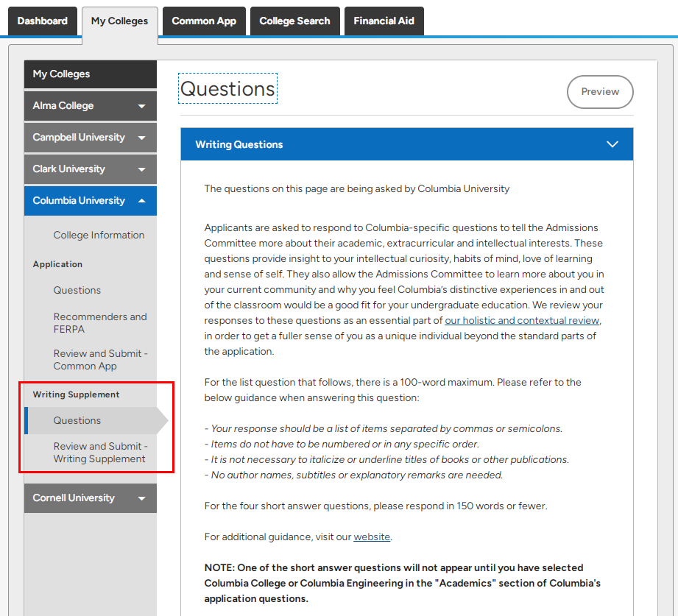The height and width of the screenshot is (616, 678).
Task: Click the 'Items do not have to be numbered' line
Action: [342, 444]
